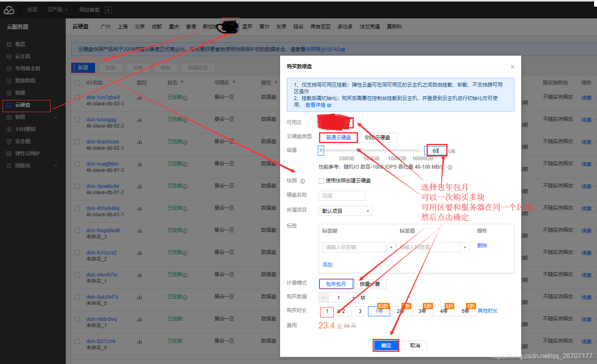The width and height of the screenshot is (597, 364).
Task: Click the 其他时长 link
Action: [488, 311]
